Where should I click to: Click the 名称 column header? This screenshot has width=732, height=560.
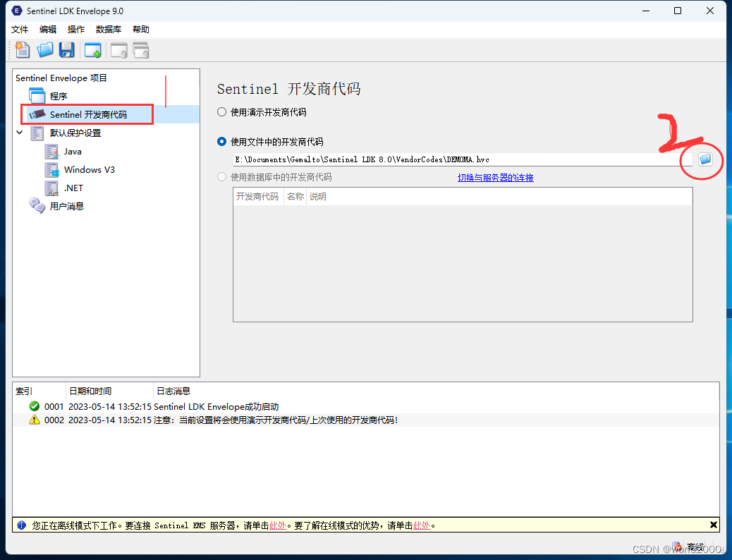[295, 197]
